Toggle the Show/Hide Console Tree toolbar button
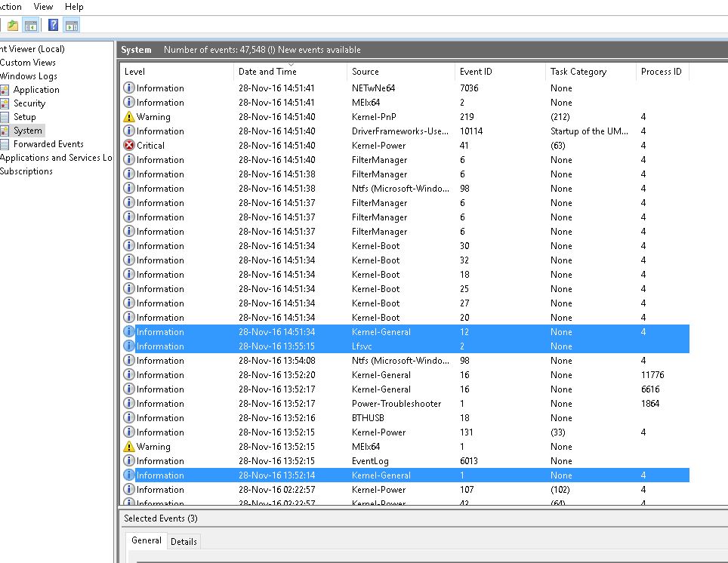The height and width of the screenshot is (563, 728). (31, 26)
